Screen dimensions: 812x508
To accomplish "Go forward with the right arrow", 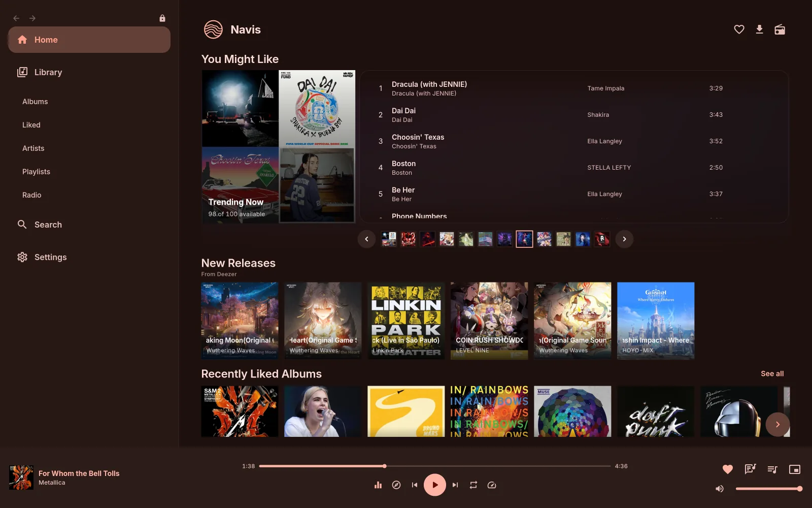I will point(32,18).
